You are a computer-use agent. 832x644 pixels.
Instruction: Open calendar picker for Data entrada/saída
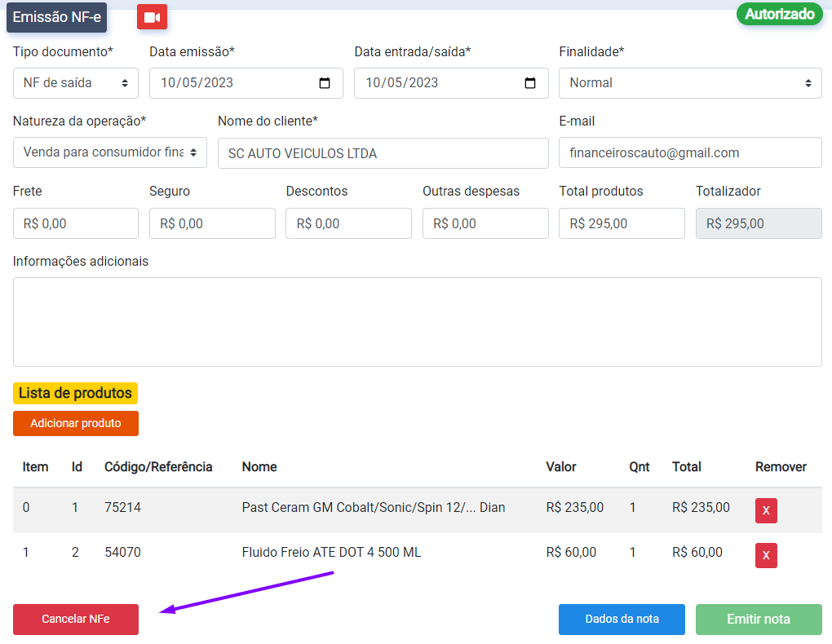pyautogui.click(x=530, y=83)
